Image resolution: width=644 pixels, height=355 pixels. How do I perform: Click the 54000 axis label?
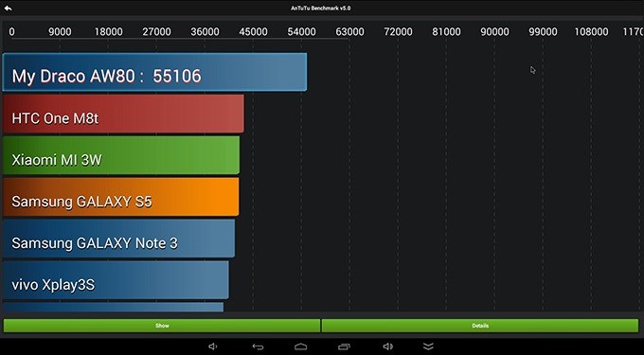(301, 32)
